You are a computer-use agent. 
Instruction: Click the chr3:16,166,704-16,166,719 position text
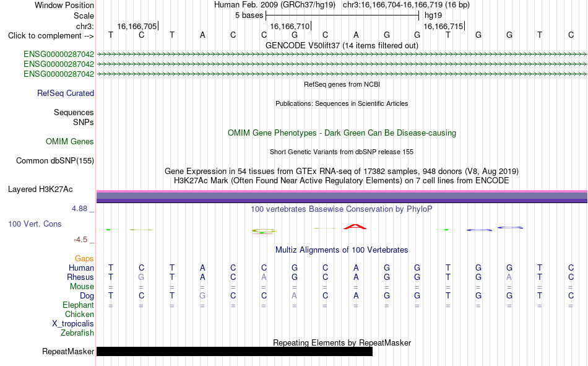pyautogui.click(x=406, y=5)
